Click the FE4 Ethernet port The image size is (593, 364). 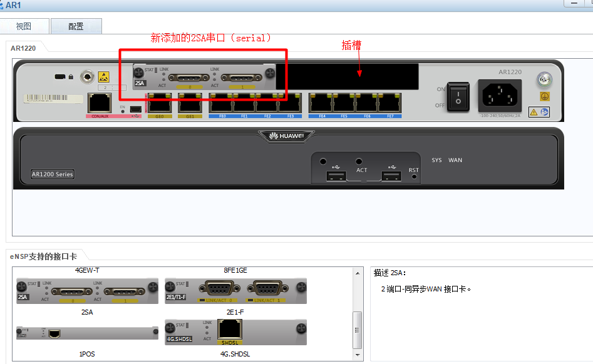coord(321,103)
